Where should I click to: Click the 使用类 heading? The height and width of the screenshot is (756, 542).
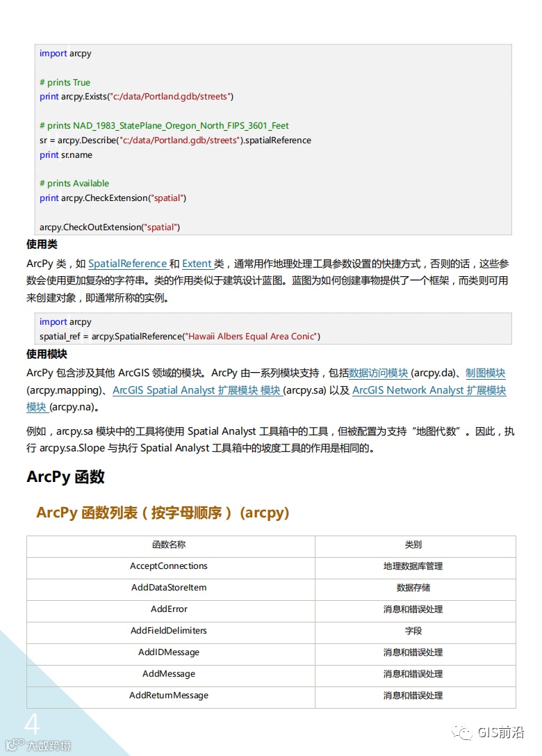[x=42, y=244]
